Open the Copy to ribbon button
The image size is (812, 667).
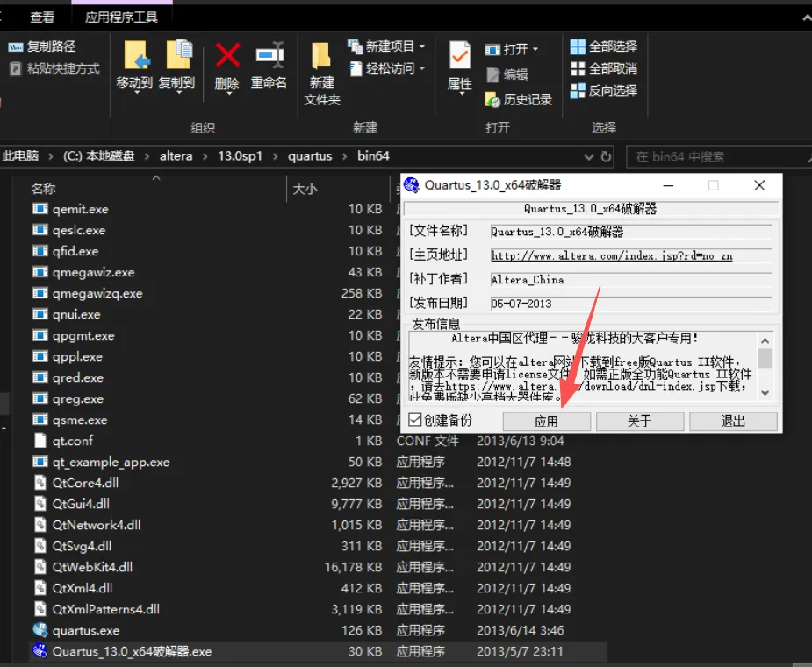click(x=177, y=67)
